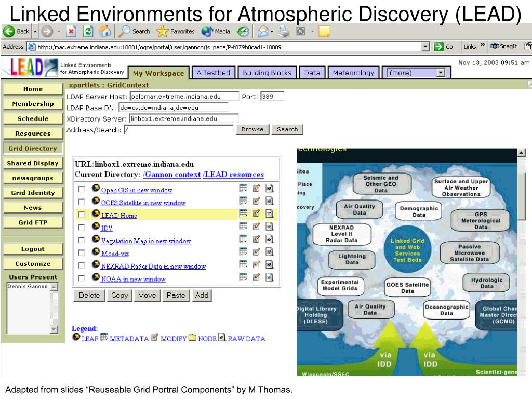Viewport: 532px width, 399px height.
Task: Click the SnagIt camera toolbar item
Action: [x=503, y=46]
